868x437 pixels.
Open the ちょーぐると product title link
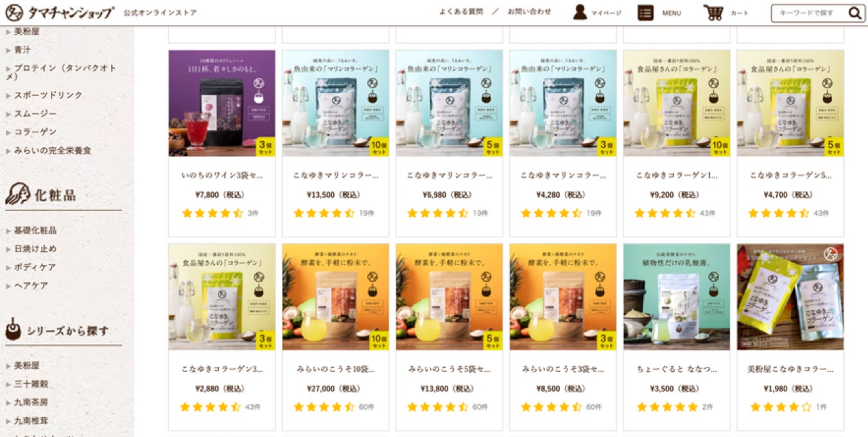coord(677,370)
